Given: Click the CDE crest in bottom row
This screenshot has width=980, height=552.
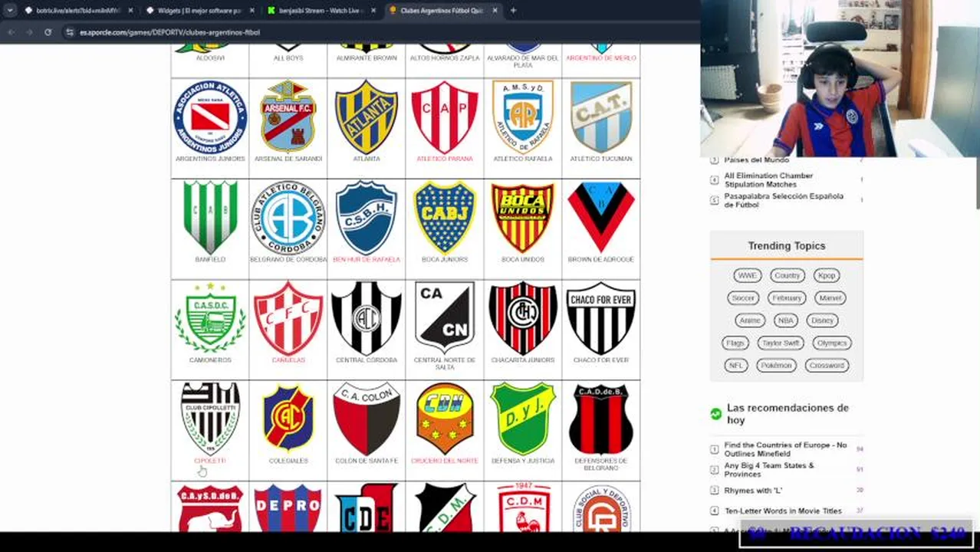Looking at the screenshot, I should point(367,508).
